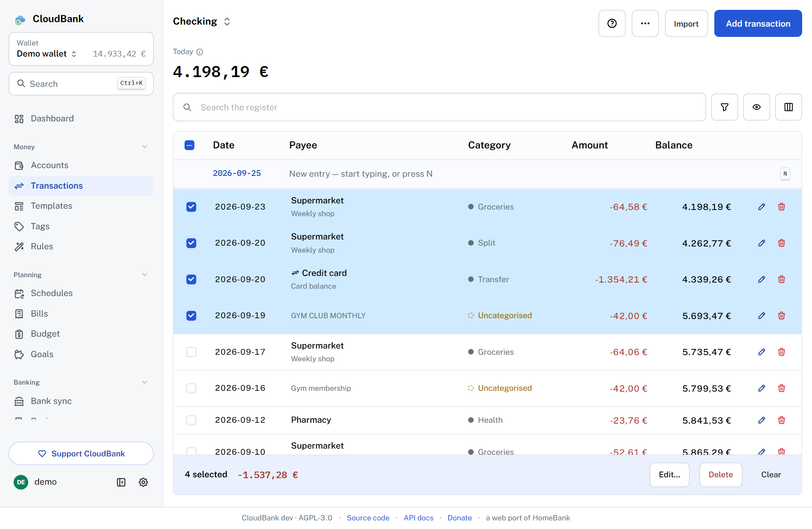Collapse the sidebar panel icon
The height and width of the screenshot is (529, 812).
pos(121,482)
